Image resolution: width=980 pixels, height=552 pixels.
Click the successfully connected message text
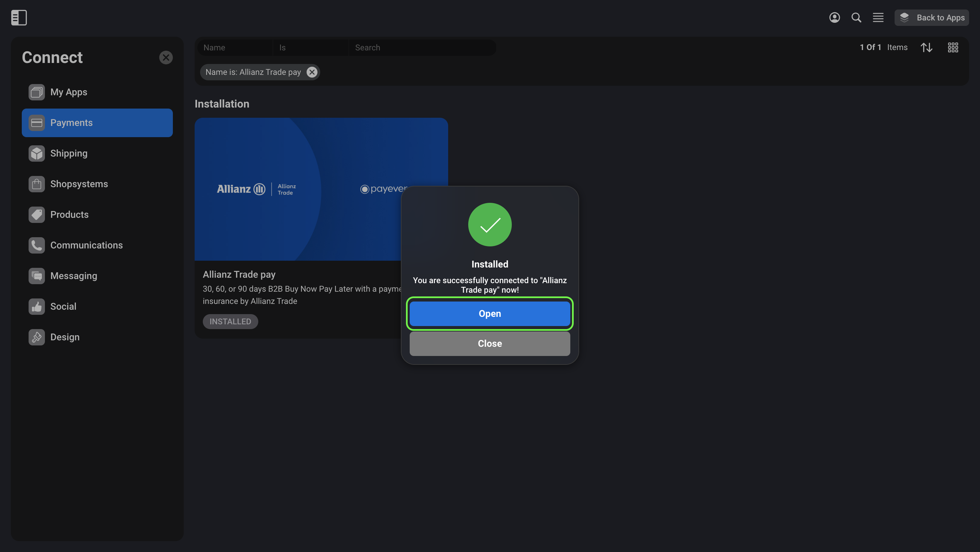click(490, 285)
